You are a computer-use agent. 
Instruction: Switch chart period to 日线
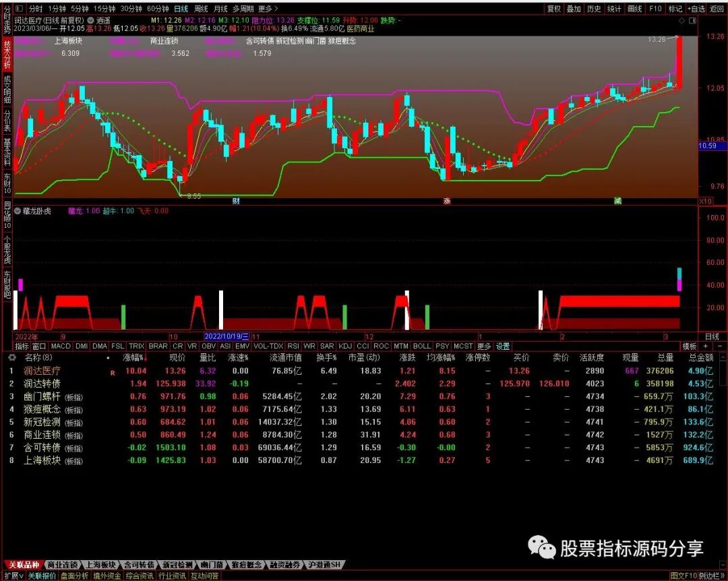point(181,9)
